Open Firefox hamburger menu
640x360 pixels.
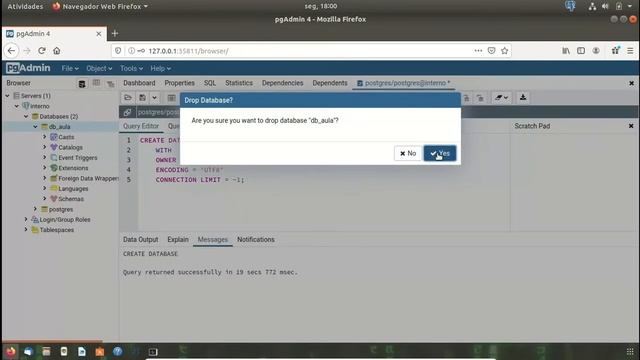[x=630, y=51]
